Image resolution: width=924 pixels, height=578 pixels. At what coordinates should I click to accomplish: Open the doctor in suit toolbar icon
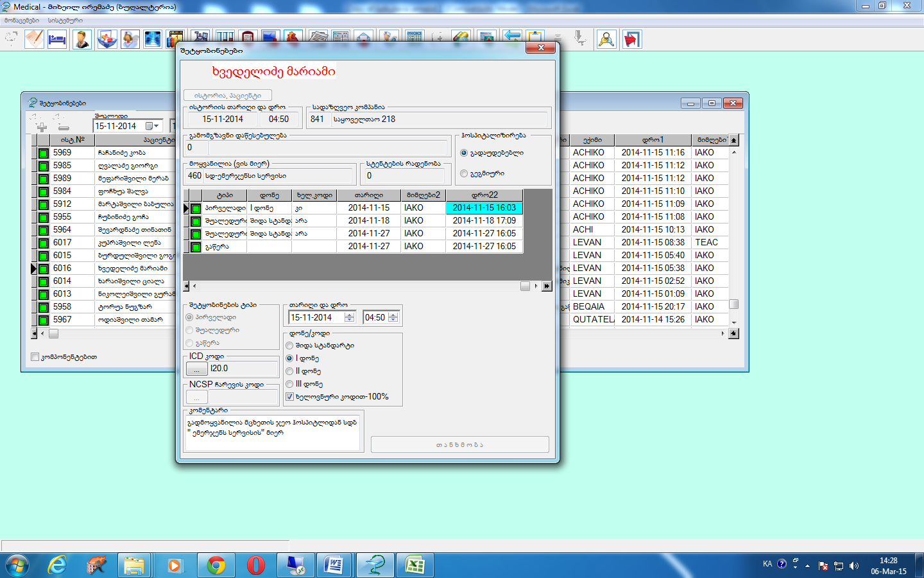point(81,40)
